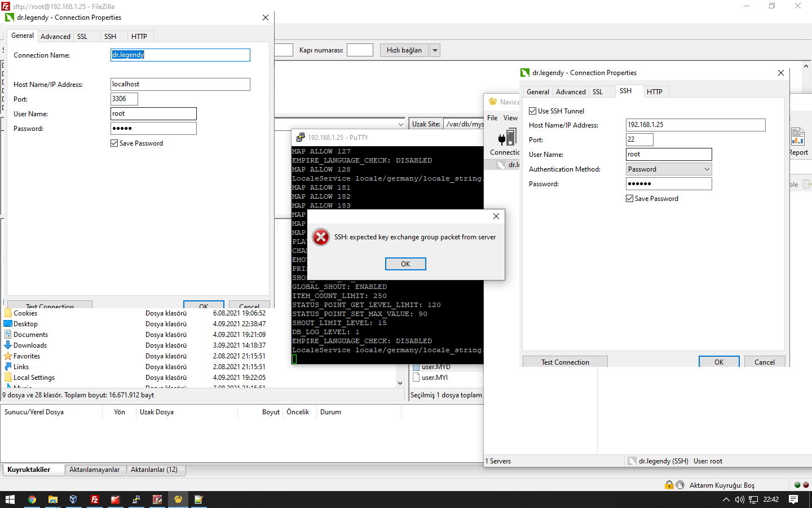The image size is (812, 508).
Task: Dismiss SSH error with OK button
Action: point(405,264)
